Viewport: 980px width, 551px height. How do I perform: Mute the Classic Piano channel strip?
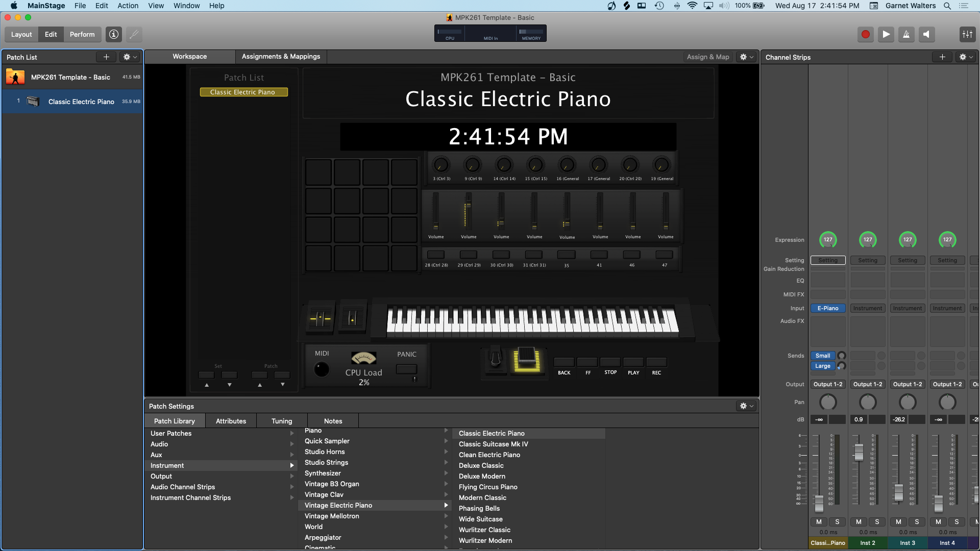pos(819,522)
